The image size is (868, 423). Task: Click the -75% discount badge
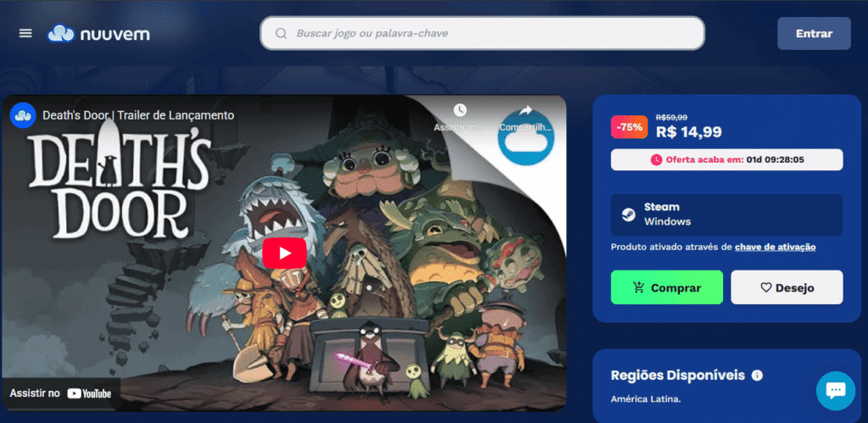tap(630, 126)
